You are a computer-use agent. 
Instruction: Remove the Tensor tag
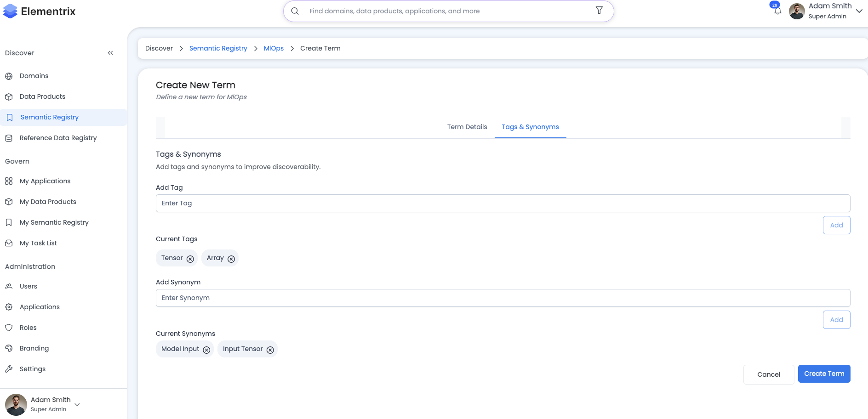pyautogui.click(x=190, y=259)
